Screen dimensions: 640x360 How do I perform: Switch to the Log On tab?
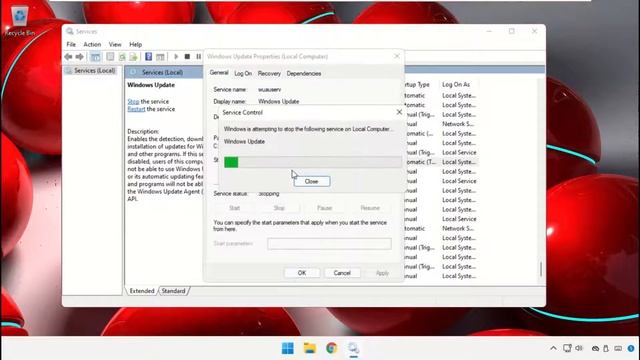coord(243,73)
